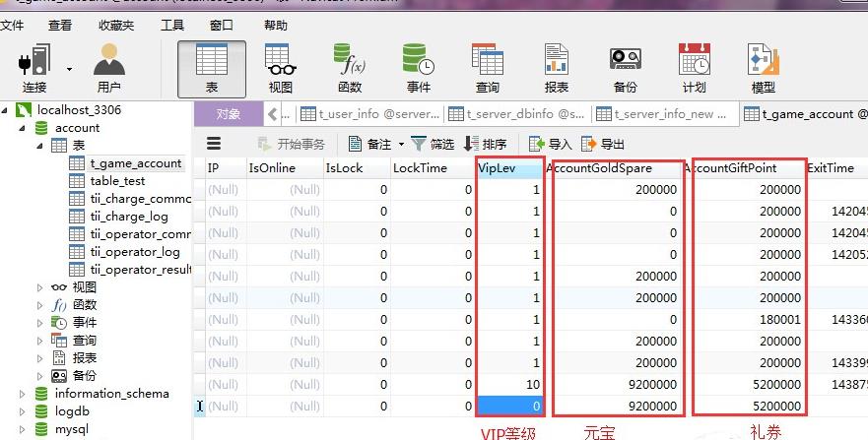Expand the logdb database

click(22, 411)
